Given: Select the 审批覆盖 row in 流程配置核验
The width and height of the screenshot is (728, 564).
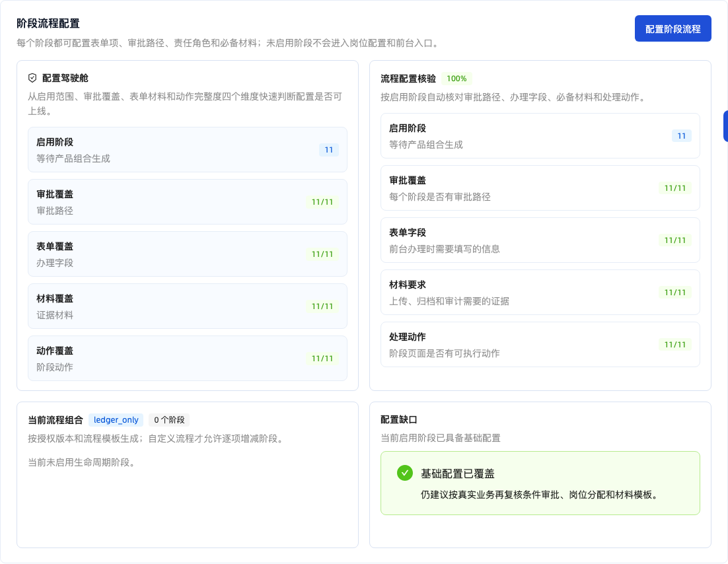Looking at the screenshot, I should (540, 188).
